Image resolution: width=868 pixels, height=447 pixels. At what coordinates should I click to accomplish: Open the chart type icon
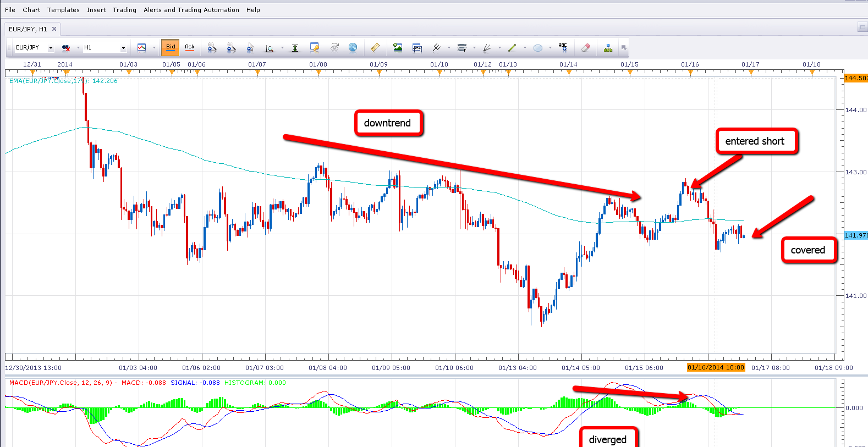[141, 48]
